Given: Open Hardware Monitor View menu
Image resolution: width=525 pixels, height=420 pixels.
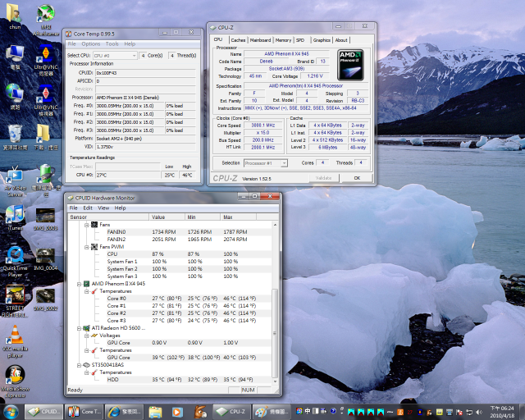Looking at the screenshot, I should click(x=103, y=208).
